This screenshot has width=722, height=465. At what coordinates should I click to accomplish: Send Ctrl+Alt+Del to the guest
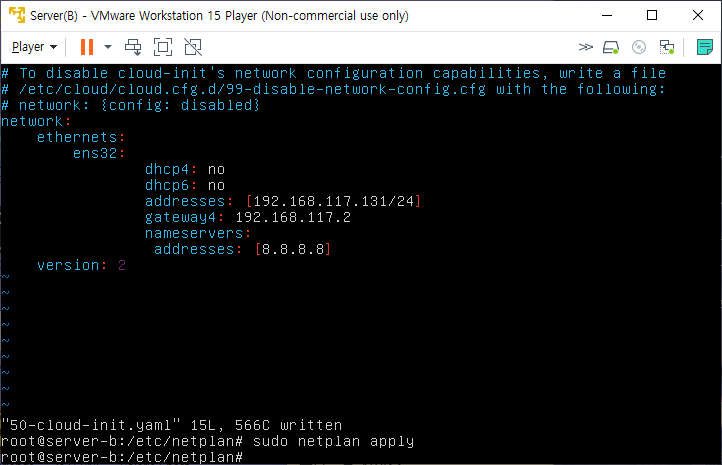point(133,47)
